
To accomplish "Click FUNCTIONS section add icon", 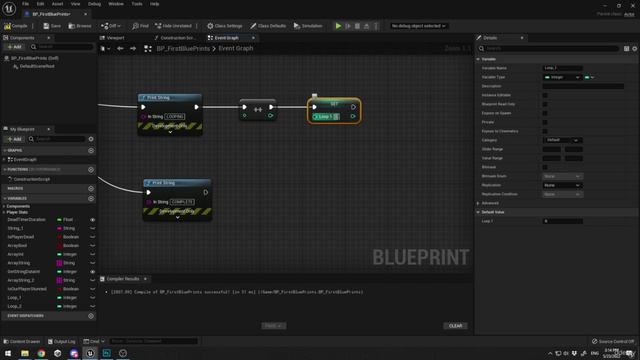I will click(x=91, y=169).
